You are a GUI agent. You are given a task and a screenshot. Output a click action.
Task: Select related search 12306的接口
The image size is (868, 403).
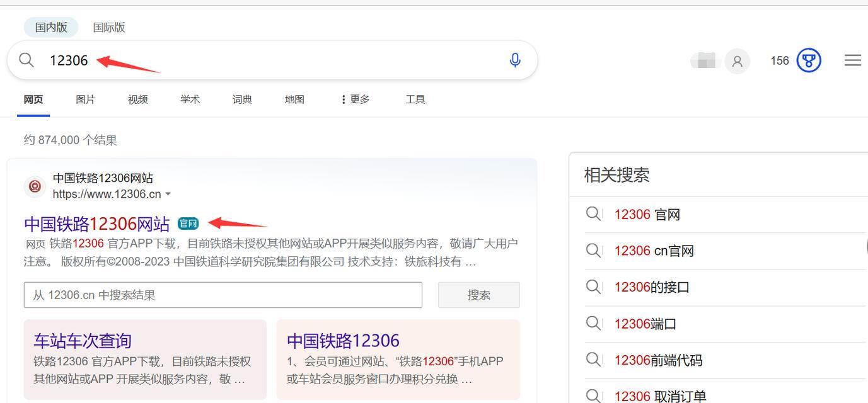[x=652, y=288]
